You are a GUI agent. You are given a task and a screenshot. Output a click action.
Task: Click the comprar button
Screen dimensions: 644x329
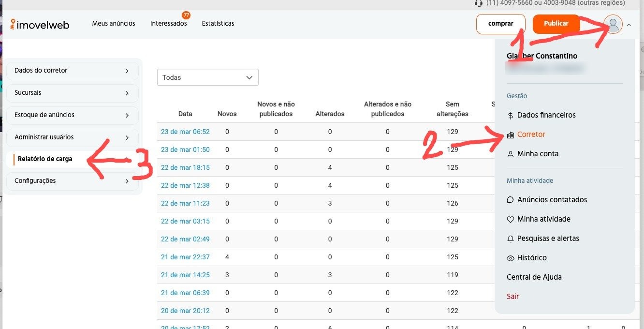(500, 24)
